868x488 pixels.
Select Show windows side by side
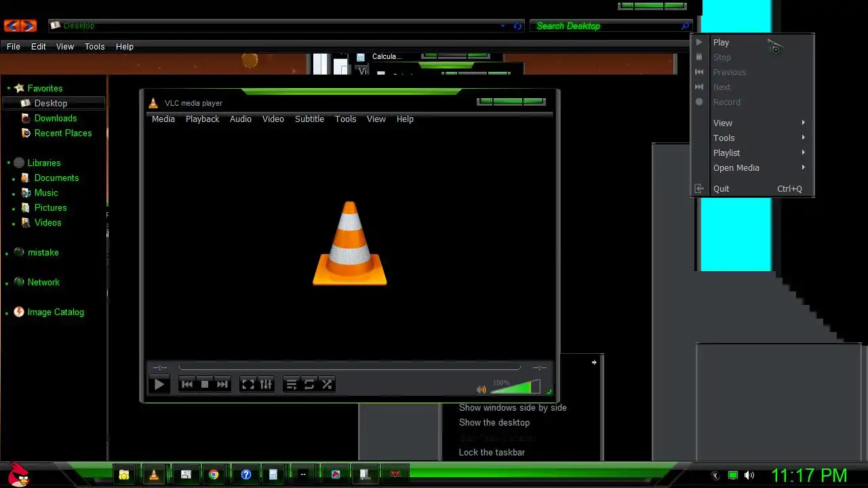[x=513, y=407]
